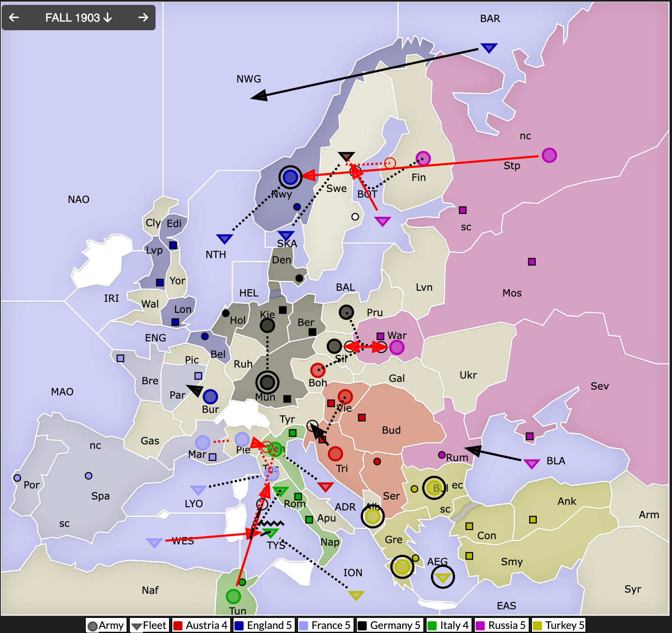The width and height of the screenshot is (672, 633).
Task: Open the FALL 1903 phase dropdown
Action: 78,18
